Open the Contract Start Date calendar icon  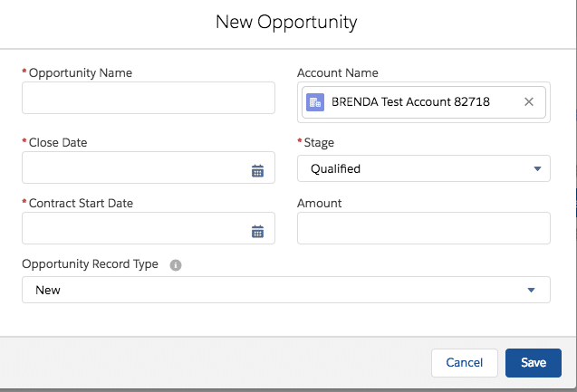click(257, 231)
